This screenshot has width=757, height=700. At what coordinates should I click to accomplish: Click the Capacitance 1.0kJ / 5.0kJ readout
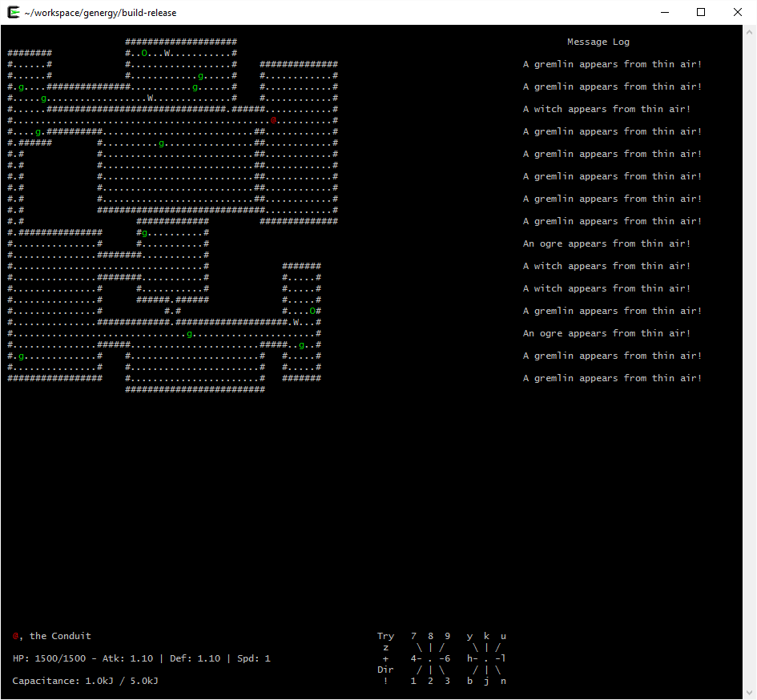click(x=85, y=681)
